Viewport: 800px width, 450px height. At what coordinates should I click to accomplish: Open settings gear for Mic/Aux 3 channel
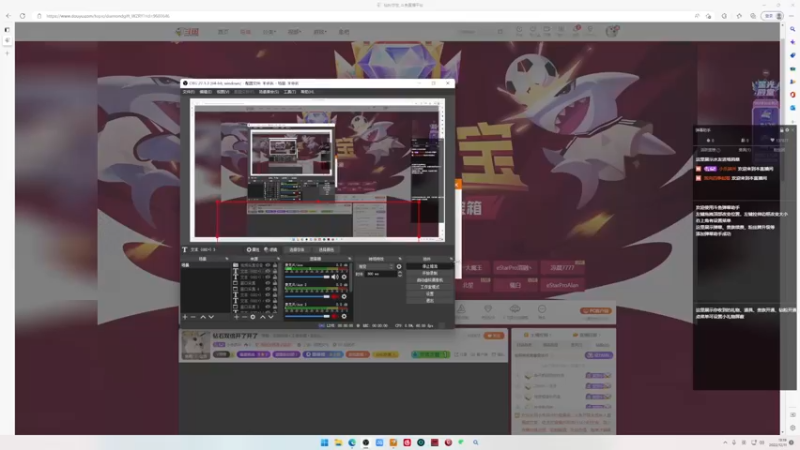tap(344, 316)
